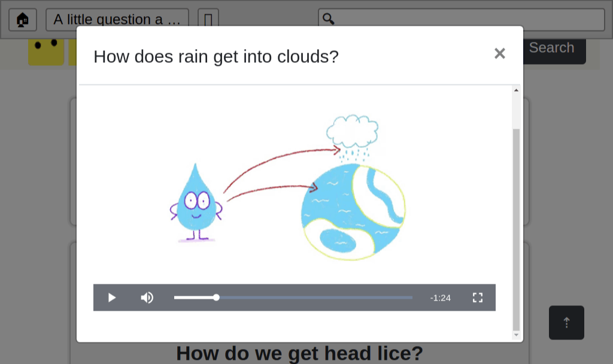
Task: Click the dialog scrollbar down arrow
Action: [516, 335]
